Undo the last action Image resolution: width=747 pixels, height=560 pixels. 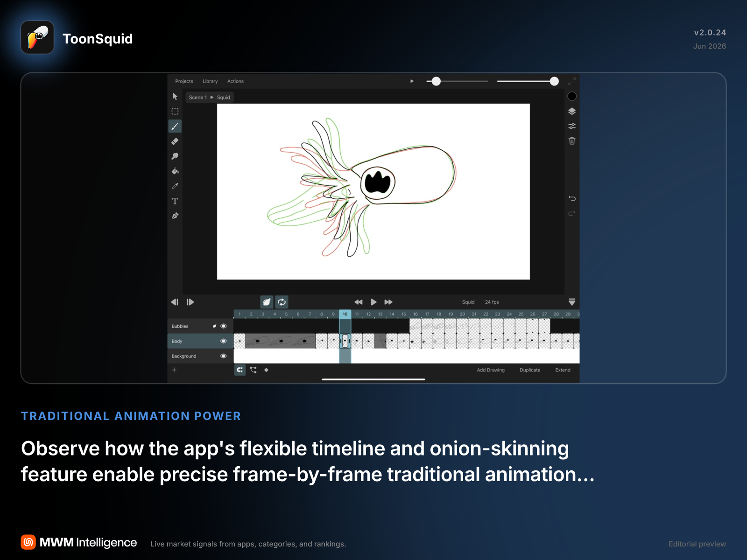click(572, 199)
